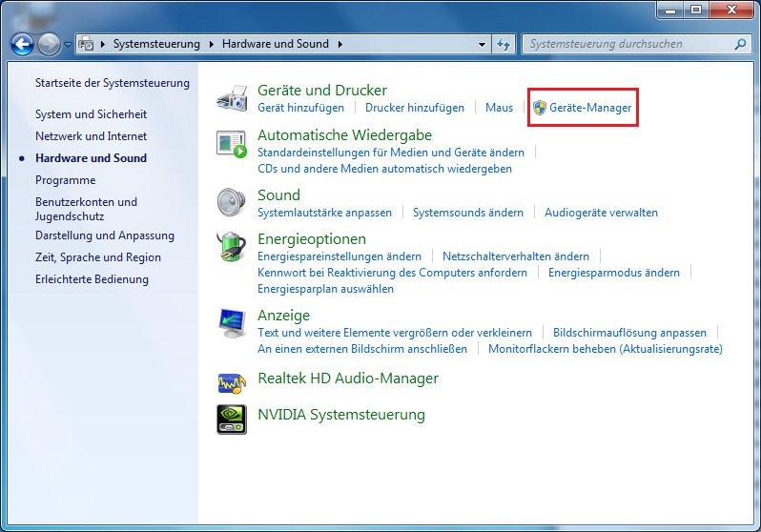761x532 pixels.
Task: Click the Geräte und Drucker printer icon
Action: click(x=232, y=98)
